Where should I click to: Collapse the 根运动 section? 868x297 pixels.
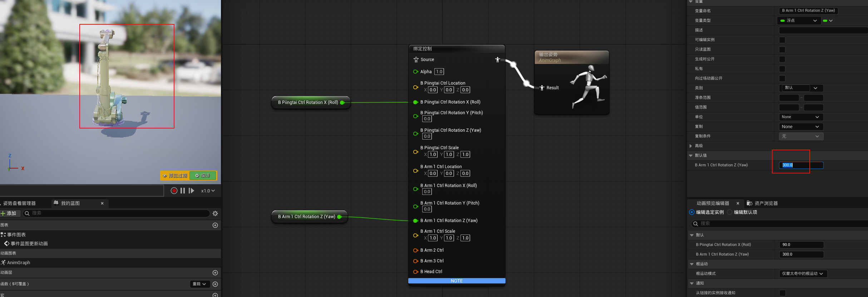click(692, 264)
